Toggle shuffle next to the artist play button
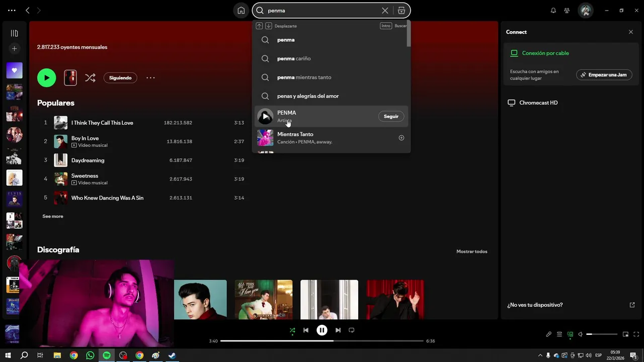The image size is (644, 362). [x=90, y=77]
